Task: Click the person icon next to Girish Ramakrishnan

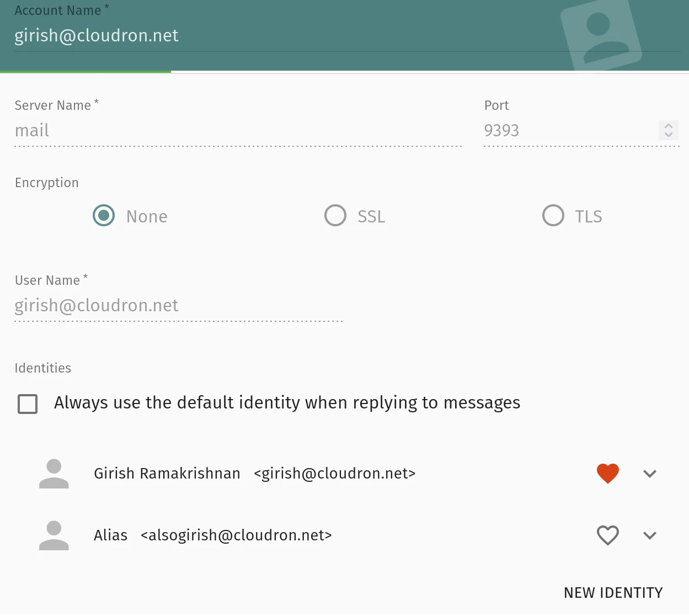Action: (x=54, y=473)
